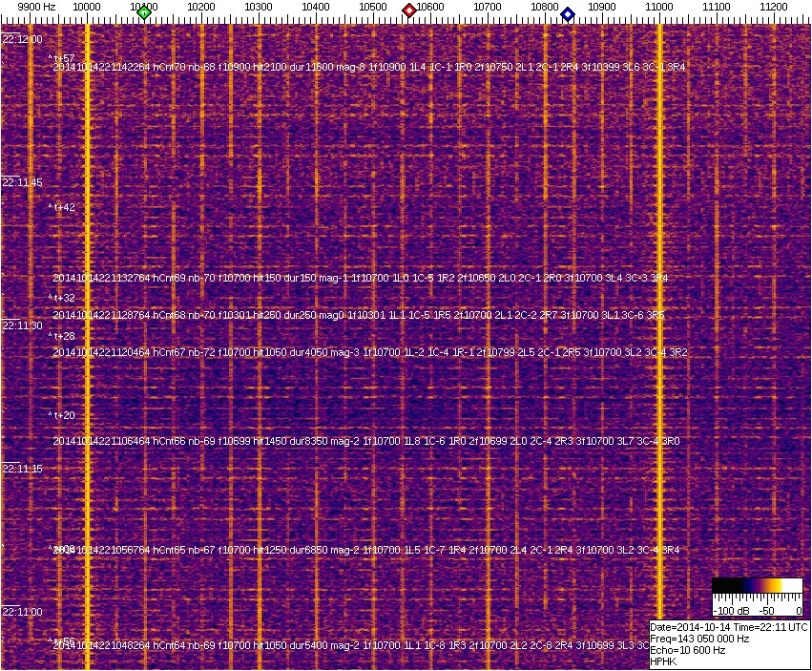The height and width of the screenshot is (671, 812).
Task: Click the Freq=143 050 000 Hz info text
Action: [x=698, y=639]
